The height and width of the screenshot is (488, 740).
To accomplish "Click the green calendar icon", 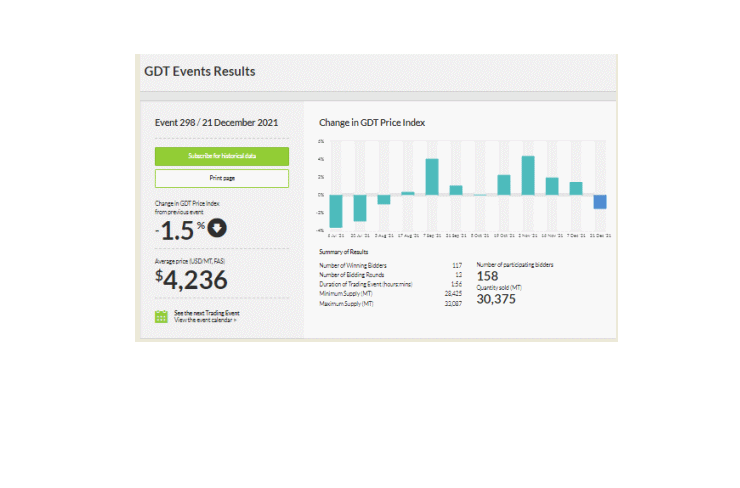I will pos(161,316).
